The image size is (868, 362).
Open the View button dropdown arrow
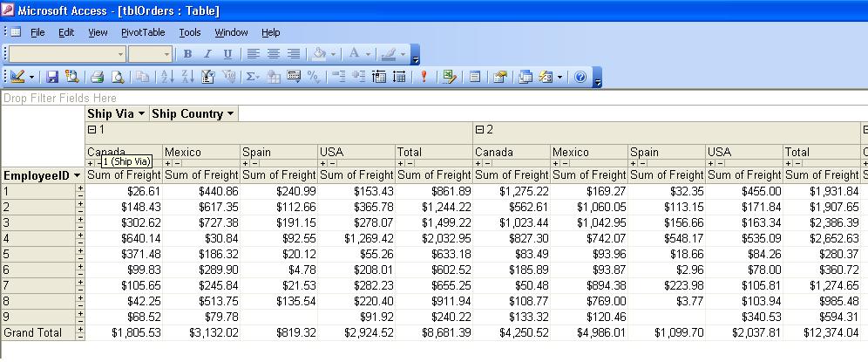coord(31,77)
